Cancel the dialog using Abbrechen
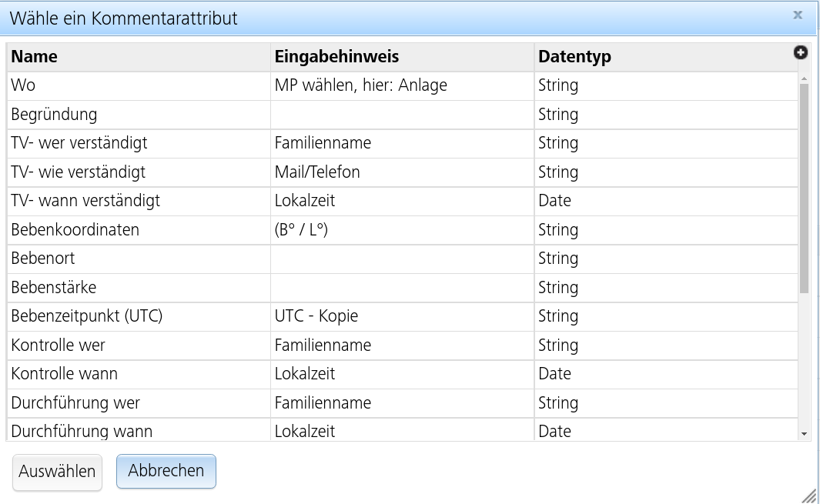This screenshot has width=820, height=504. (x=166, y=472)
